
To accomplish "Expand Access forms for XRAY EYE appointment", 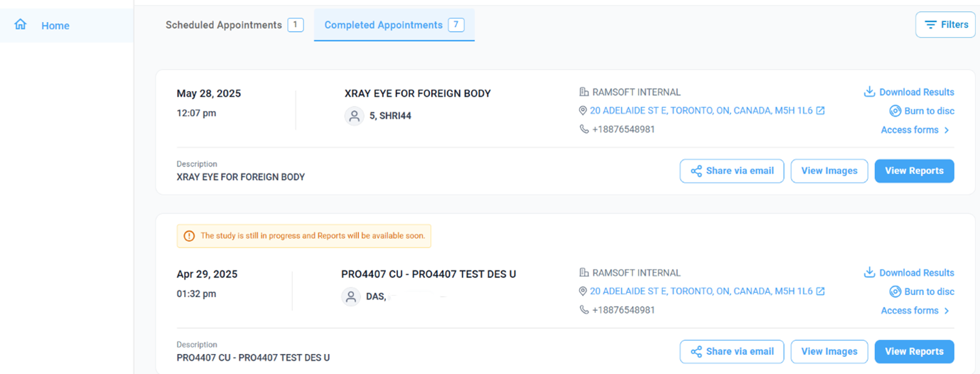I will click(915, 130).
